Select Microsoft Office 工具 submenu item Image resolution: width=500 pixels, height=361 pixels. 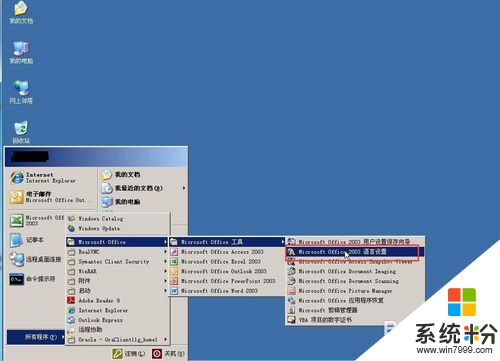(227, 242)
